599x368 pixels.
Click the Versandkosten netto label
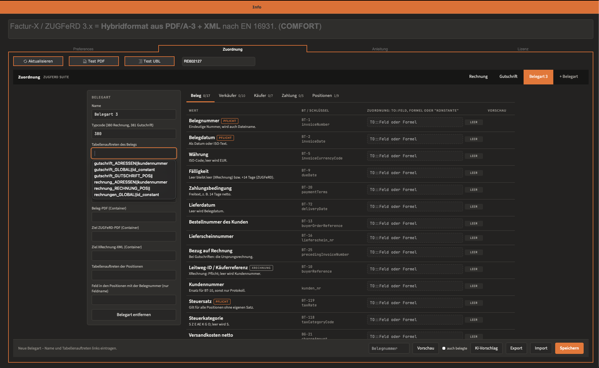tap(211, 335)
